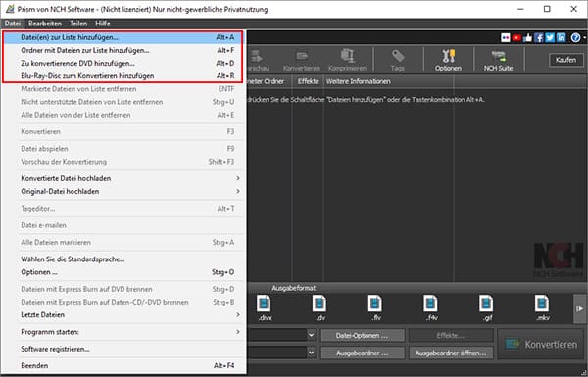This screenshot has height=377, width=588.
Task: Click the Ausgabeordner öffnen button
Action: tap(451, 353)
